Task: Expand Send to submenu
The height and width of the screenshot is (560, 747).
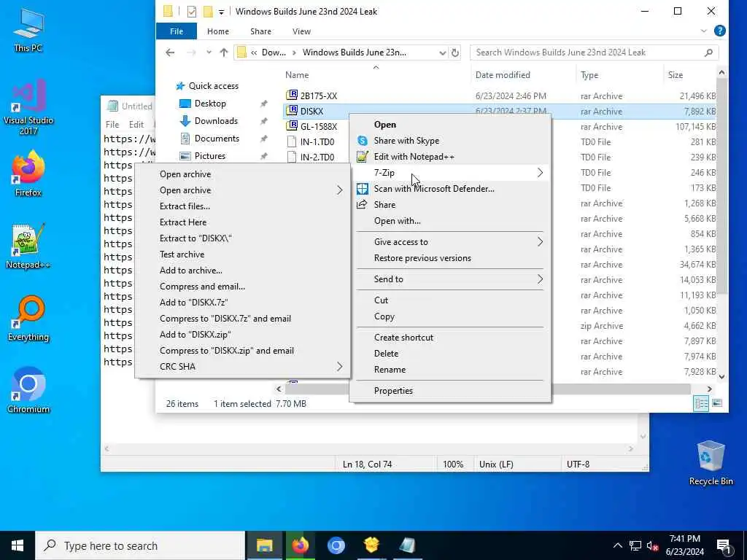Action: point(540,279)
